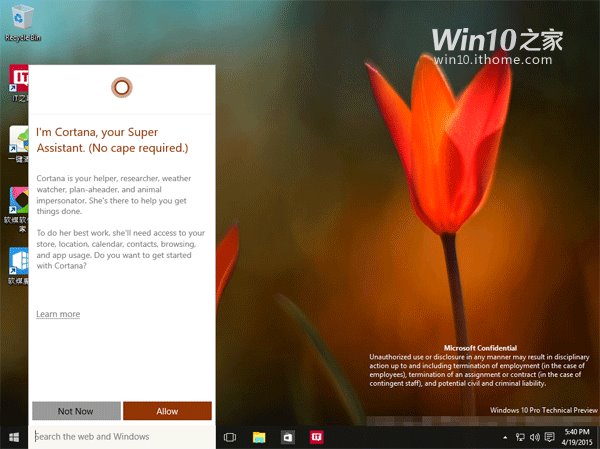
Task: Click the Cortana circle logo
Action: pos(122,88)
